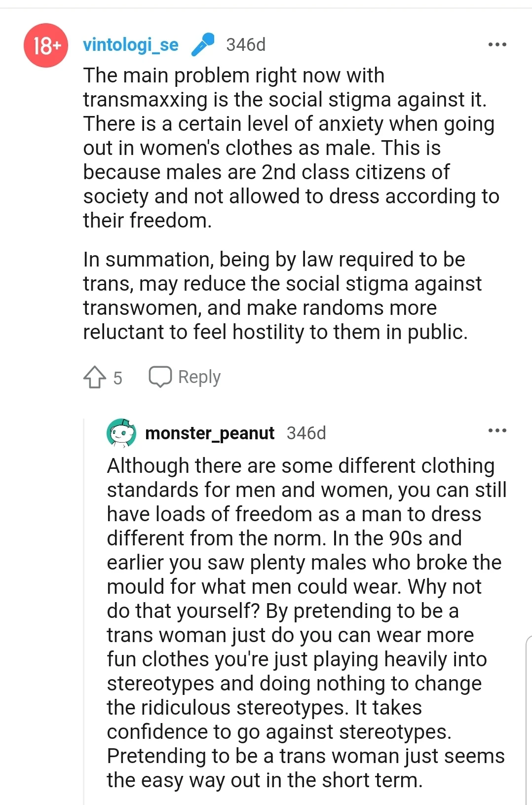Tap the paragraph starting 'The main problem right now'
Screen dimensions: 532x805
coord(291,148)
